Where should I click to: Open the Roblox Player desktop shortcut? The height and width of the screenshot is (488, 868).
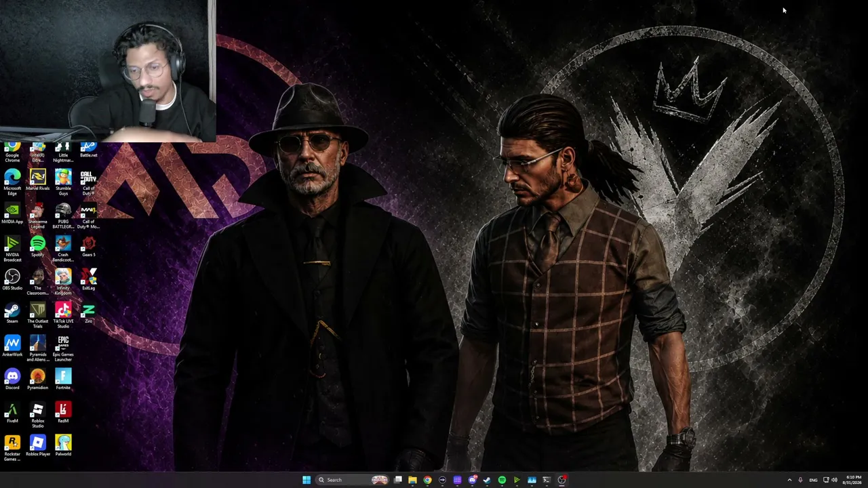point(37,445)
